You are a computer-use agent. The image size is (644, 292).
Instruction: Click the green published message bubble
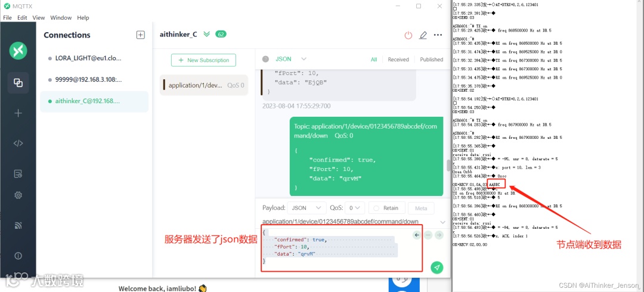(366, 157)
